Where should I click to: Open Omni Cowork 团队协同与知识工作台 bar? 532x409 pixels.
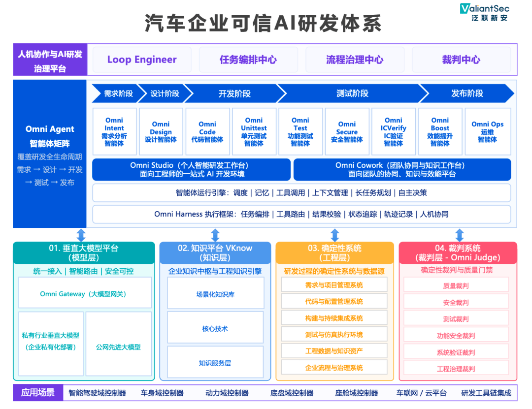[402, 170]
